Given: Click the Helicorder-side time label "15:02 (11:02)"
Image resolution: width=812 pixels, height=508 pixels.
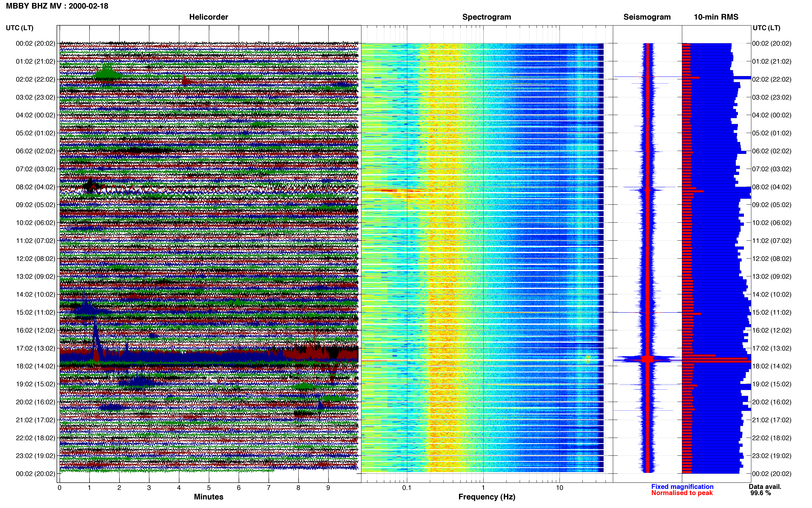Looking at the screenshot, I should (x=36, y=313).
